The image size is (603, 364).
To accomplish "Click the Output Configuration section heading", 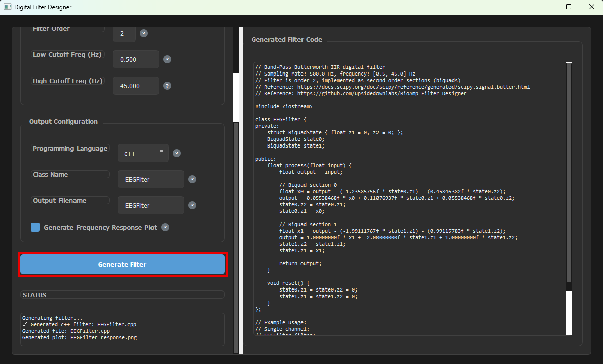I will click(63, 122).
